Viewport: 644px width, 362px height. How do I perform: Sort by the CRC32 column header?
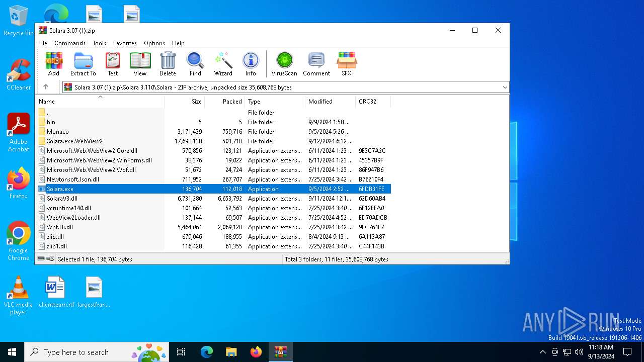373,102
